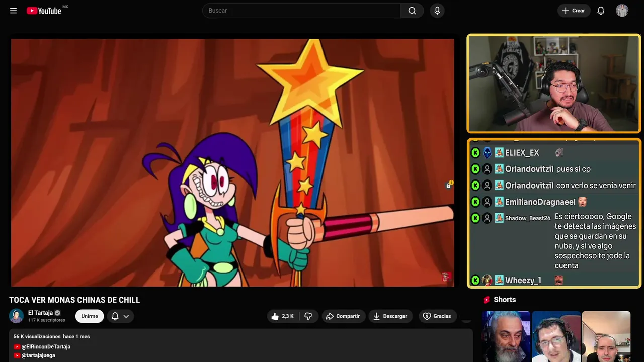Click the 117 K suscriptores text
The width and height of the screenshot is (644, 362).
coord(47,320)
